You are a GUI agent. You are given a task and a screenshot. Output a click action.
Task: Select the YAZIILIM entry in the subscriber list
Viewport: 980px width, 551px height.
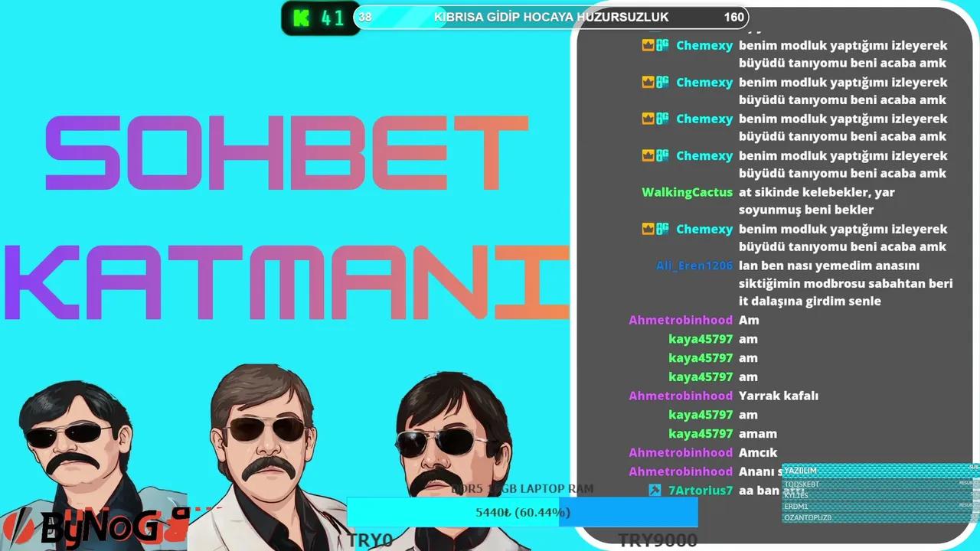[881, 471]
